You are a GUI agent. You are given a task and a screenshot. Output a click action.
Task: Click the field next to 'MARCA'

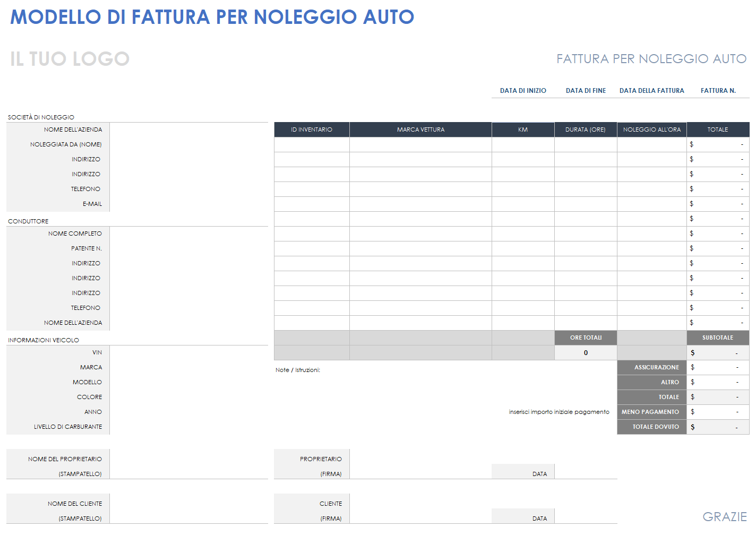point(189,367)
